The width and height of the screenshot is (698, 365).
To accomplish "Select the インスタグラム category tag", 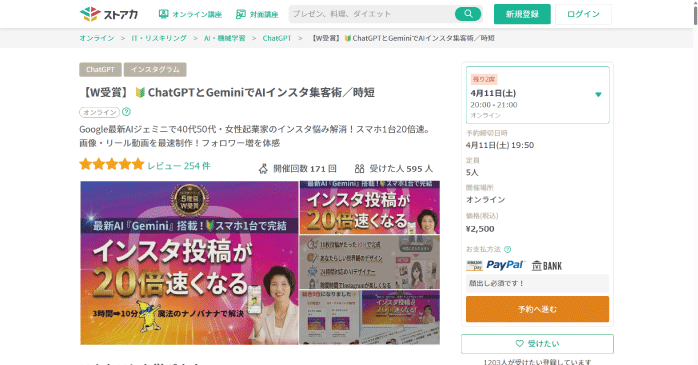I will (155, 69).
